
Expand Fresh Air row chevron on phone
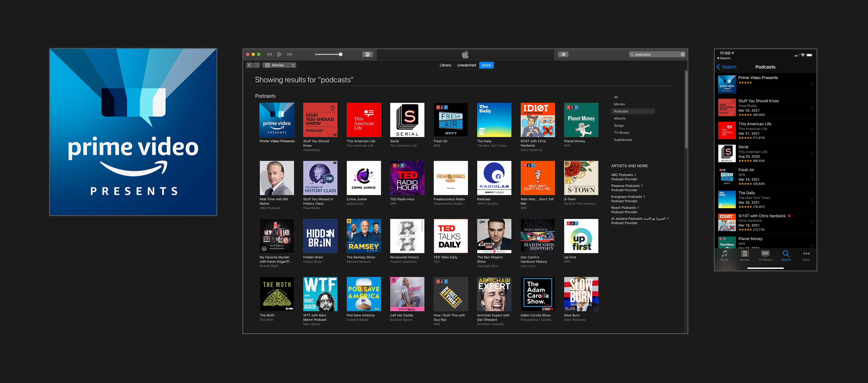(811, 176)
